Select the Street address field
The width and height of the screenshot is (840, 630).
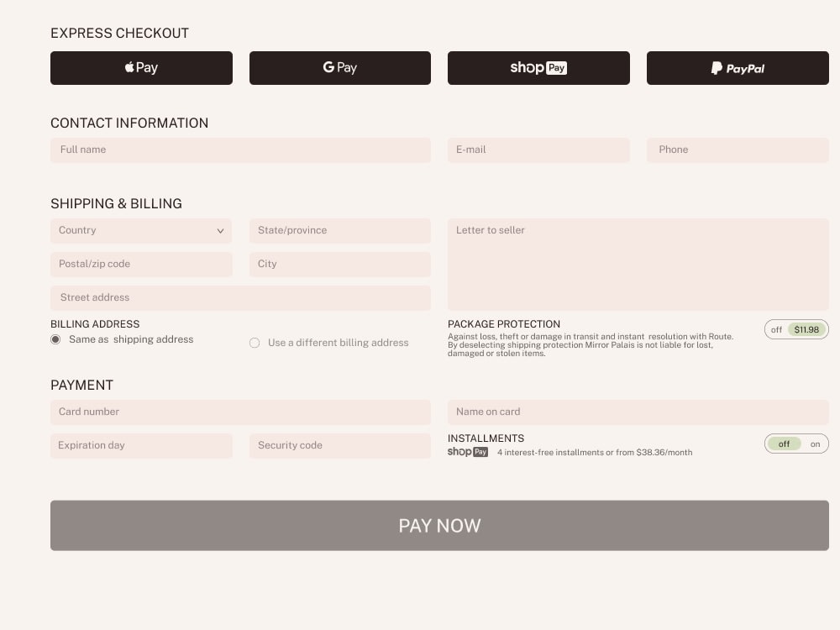240,298
